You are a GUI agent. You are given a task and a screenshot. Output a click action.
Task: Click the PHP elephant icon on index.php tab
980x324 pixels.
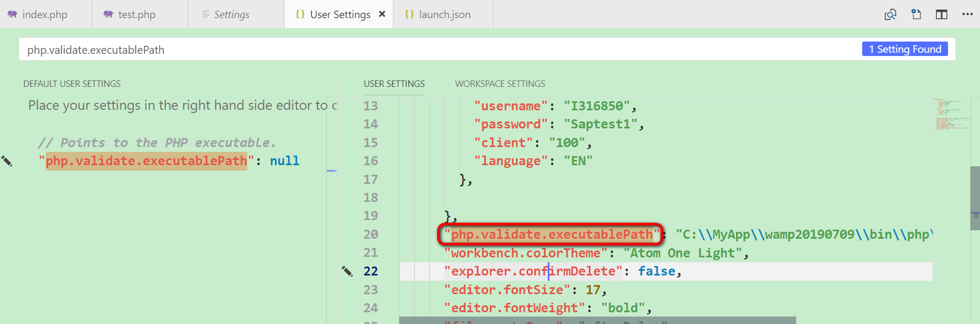[x=12, y=14]
